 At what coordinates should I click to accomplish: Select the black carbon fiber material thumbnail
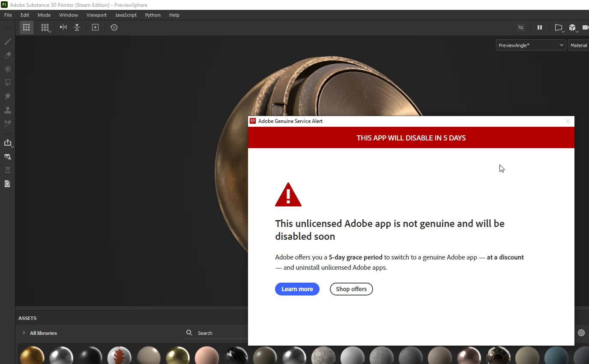click(x=236, y=355)
